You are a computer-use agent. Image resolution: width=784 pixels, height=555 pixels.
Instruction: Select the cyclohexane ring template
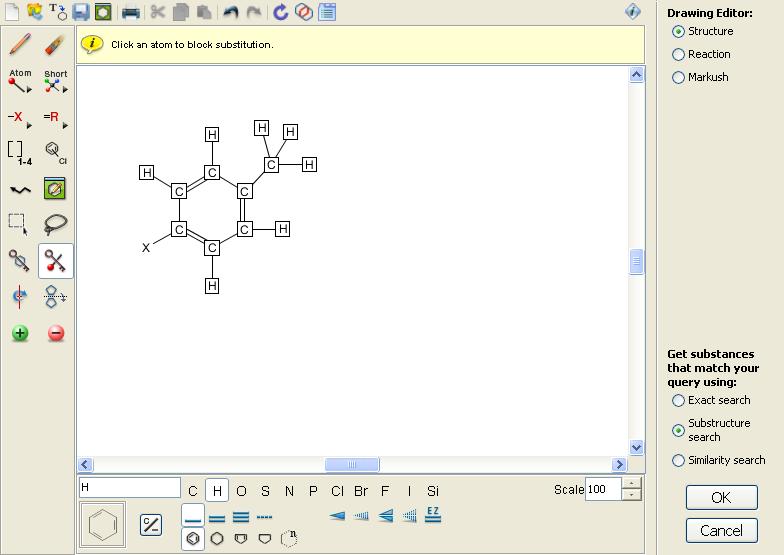coord(216,539)
